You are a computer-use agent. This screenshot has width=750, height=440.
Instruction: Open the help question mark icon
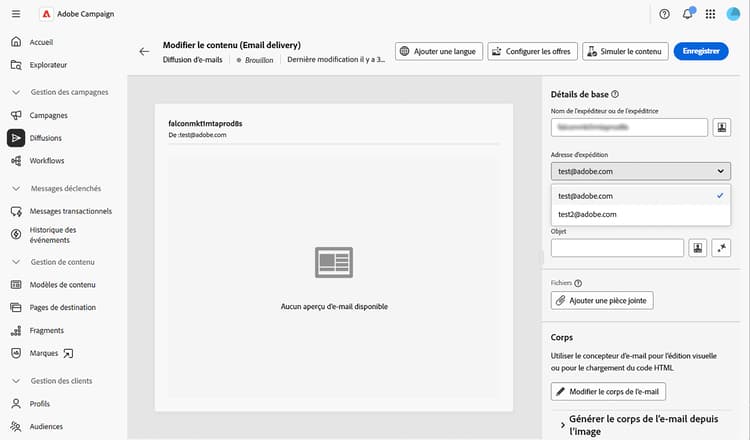[664, 14]
